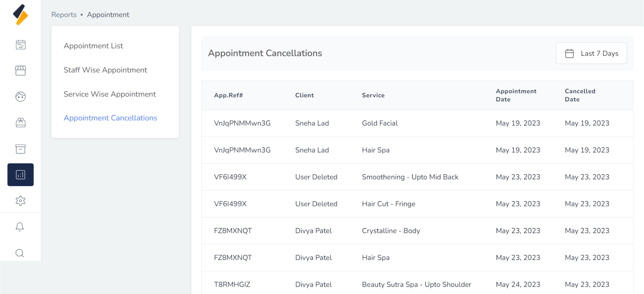Click the Cancelled Date column header
Screen dimensions: 644x294
[580, 95]
